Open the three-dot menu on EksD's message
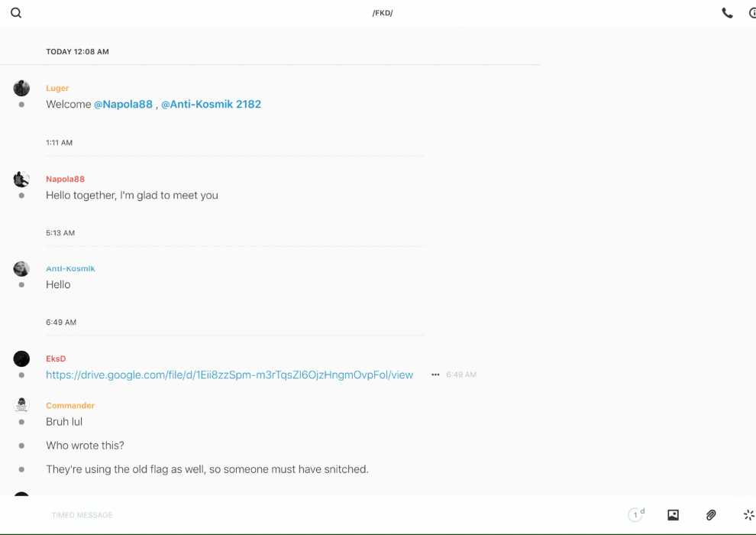This screenshot has height=535, width=756. click(x=435, y=374)
